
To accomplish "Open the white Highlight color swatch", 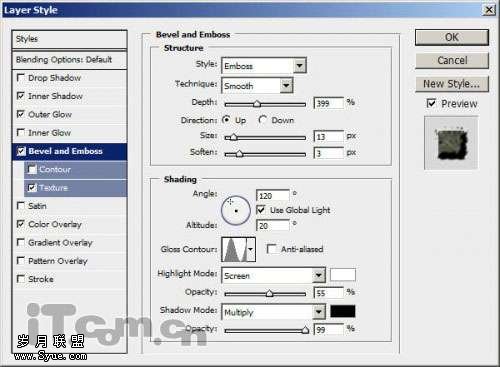I will pos(343,275).
